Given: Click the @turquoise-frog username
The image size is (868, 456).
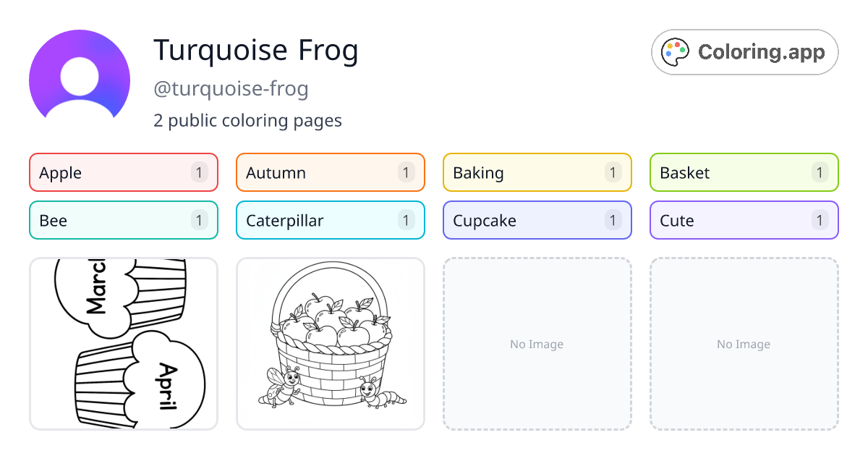Looking at the screenshot, I should click(231, 88).
